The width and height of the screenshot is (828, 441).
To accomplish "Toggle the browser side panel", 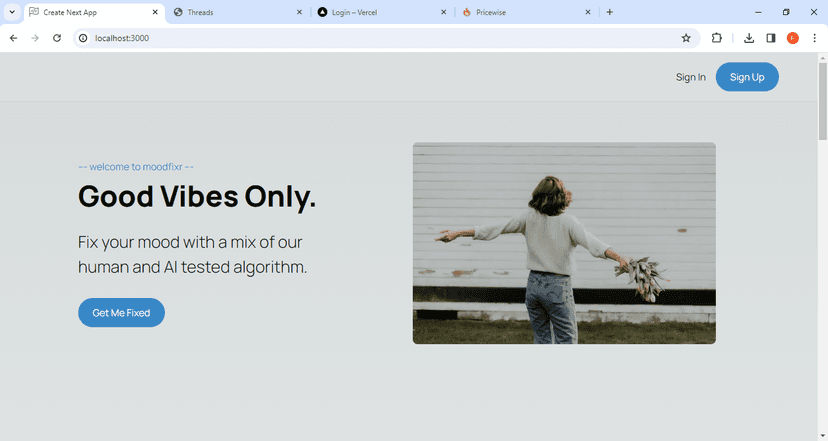I will click(771, 38).
